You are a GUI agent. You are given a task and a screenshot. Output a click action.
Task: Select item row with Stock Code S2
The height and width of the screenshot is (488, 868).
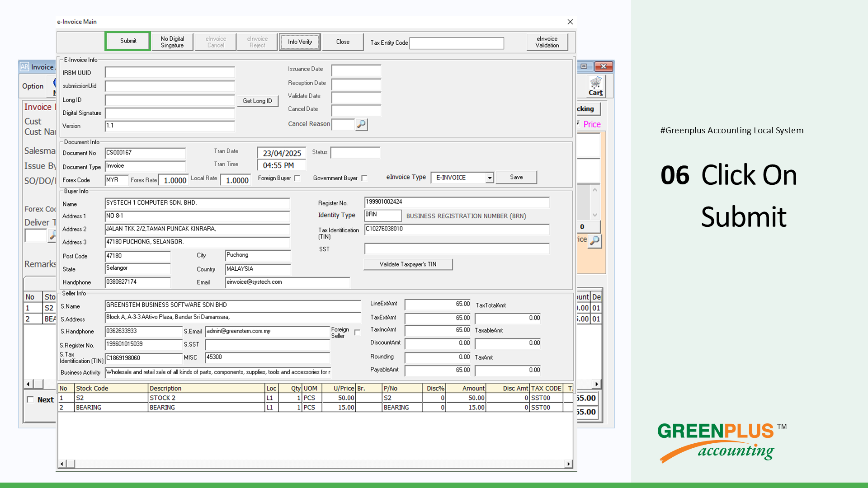(315, 398)
